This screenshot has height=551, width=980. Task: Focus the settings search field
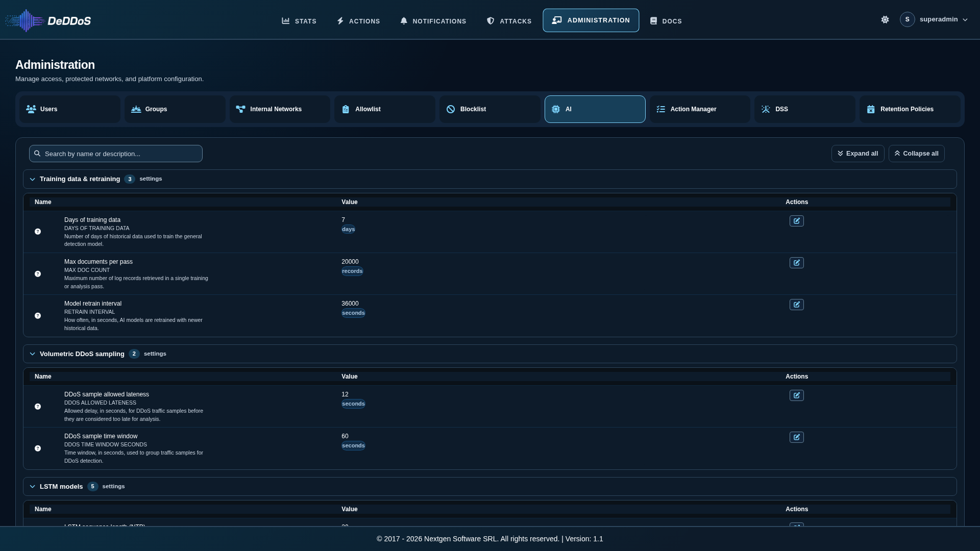116,154
